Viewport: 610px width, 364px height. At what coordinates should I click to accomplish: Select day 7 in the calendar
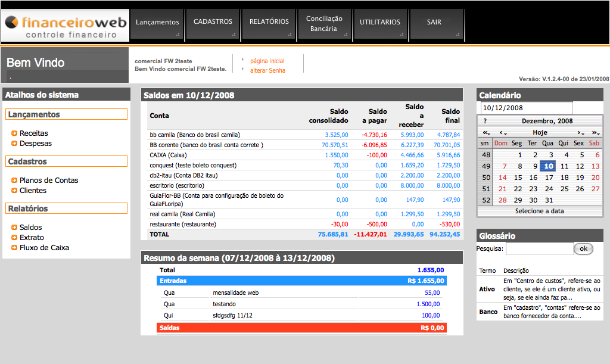(x=505, y=166)
